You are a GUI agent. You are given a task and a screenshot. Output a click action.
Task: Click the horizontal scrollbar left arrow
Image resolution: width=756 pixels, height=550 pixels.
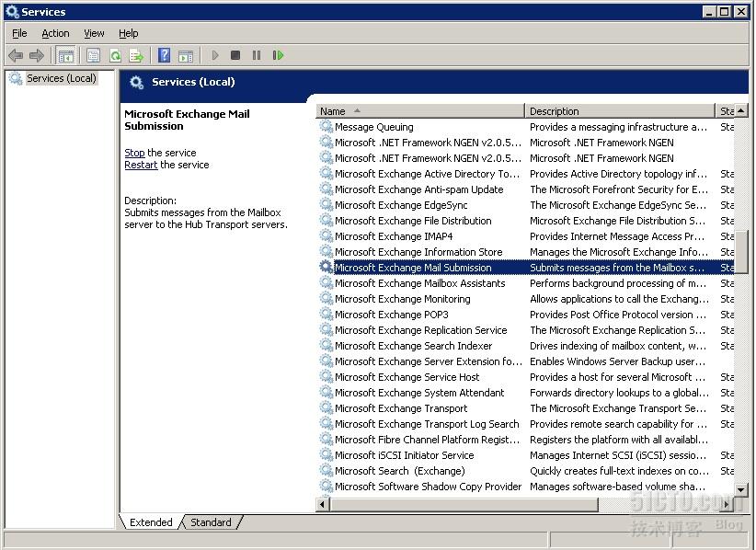pos(323,504)
